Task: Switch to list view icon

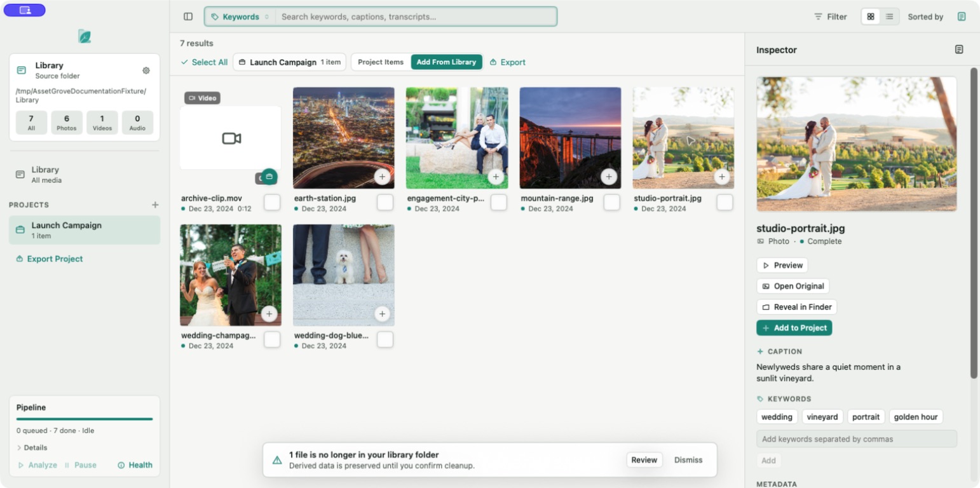Action: tap(889, 17)
